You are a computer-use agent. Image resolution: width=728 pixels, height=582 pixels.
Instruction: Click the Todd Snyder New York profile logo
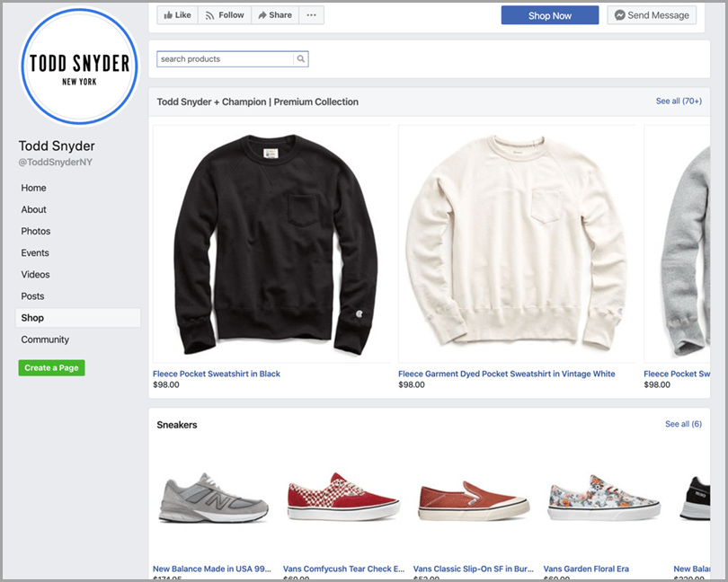(x=79, y=66)
